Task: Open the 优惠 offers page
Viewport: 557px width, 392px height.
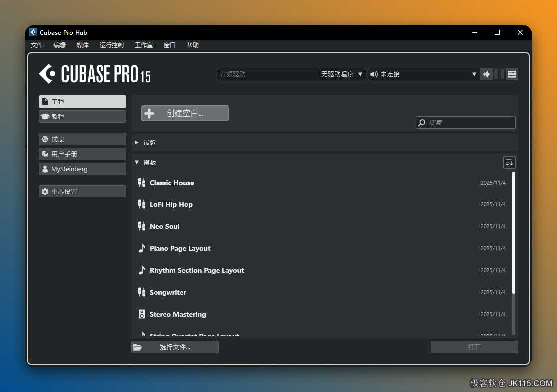Action: [82, 139]
